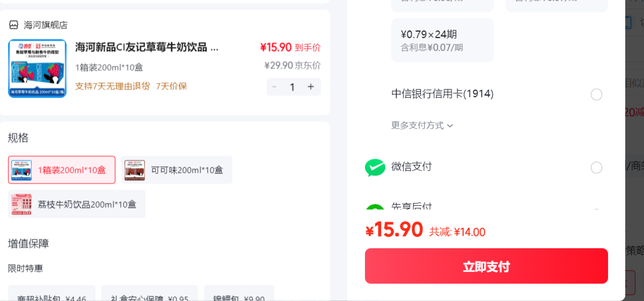644x301 pixels.
Task: Click the 支持7天无理由退货 label
Action: [x=112, y=86]
